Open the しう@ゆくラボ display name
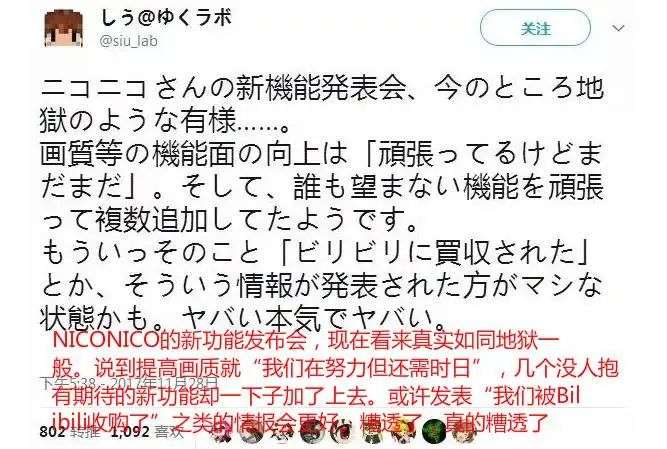This screenshot has width=667, height=449. click(165, 18)
